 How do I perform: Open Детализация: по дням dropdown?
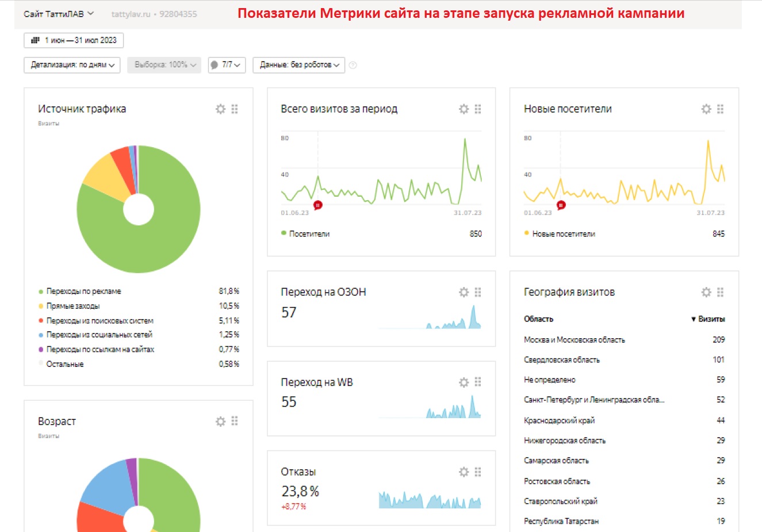pos(72,65)
